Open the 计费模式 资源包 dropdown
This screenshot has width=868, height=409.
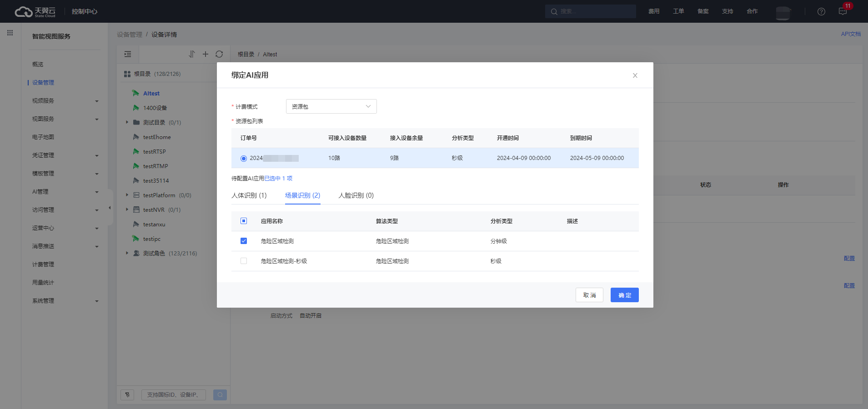[331, 106]
